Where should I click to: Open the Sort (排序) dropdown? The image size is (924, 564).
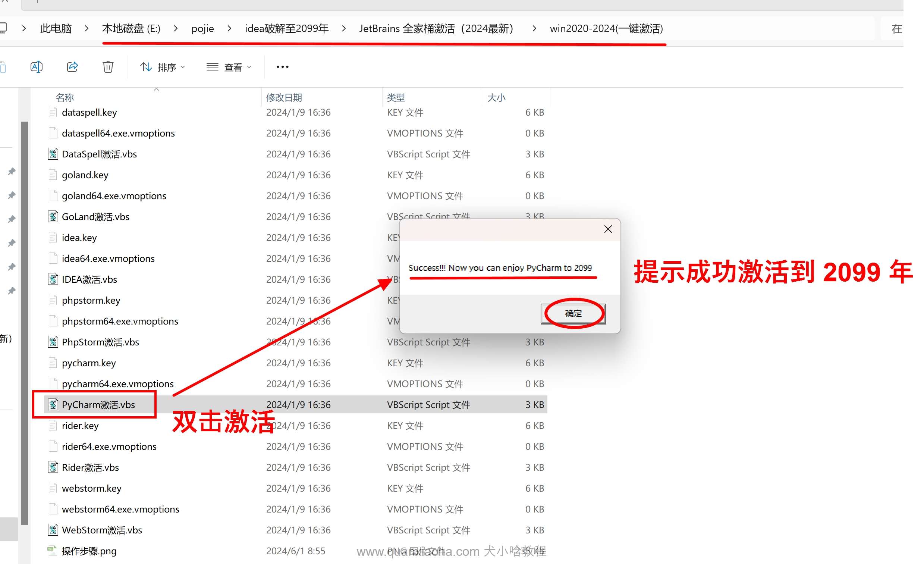pos(162,67)
